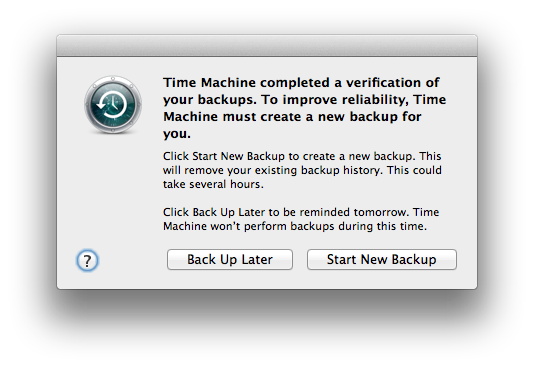
Task: Click the silver bezel ring of the Time Machine icon
Action: (x=113, y=80)
